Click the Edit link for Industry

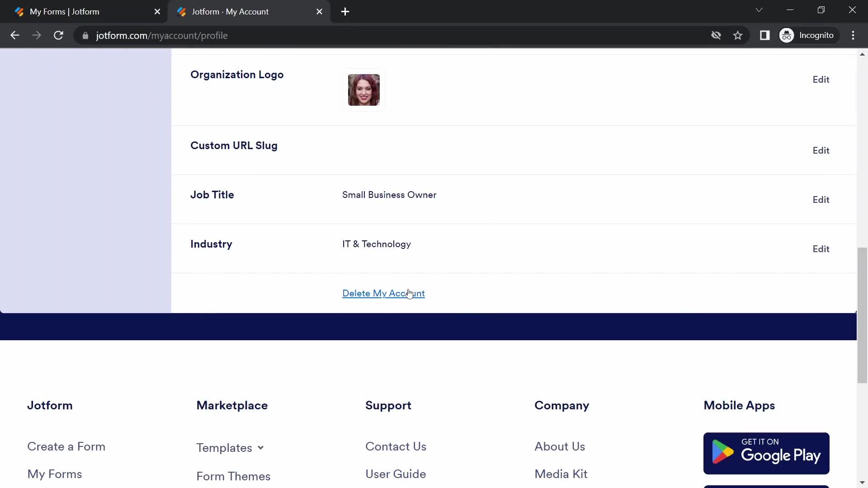coord(821,249)
